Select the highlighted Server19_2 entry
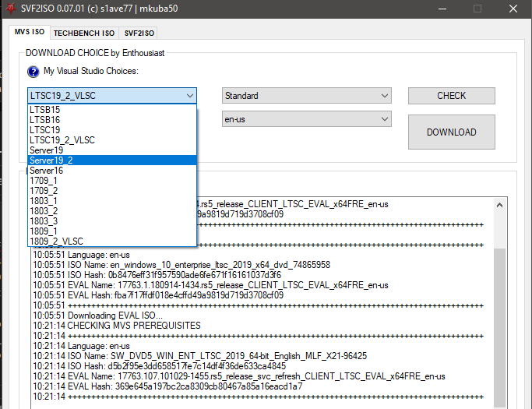Image resolution: width=532 pixels, height=409 pixels. 112,160
